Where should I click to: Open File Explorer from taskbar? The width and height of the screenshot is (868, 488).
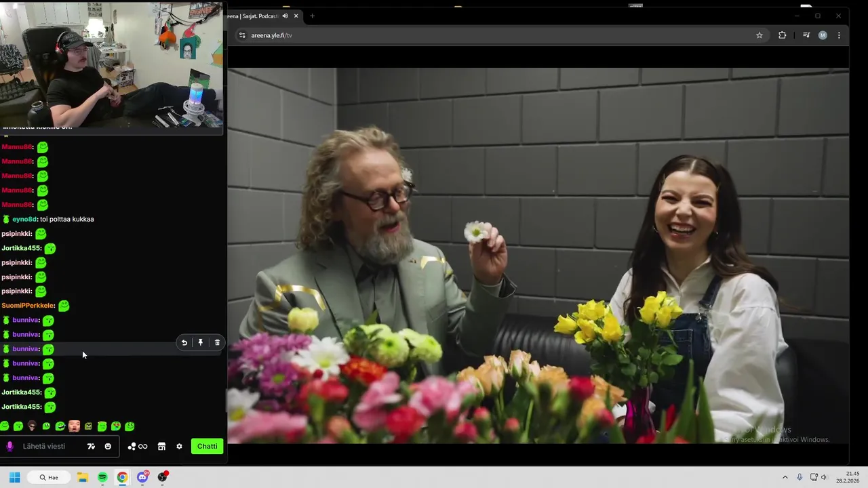tap(83, 477)
